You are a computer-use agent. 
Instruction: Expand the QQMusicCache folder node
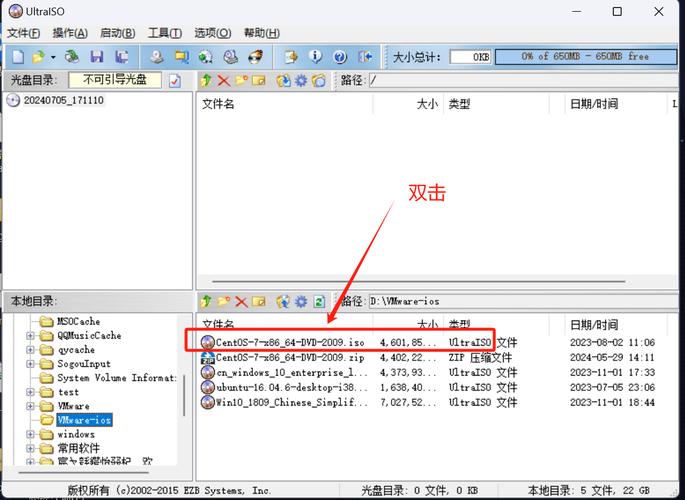coord(30,336)
